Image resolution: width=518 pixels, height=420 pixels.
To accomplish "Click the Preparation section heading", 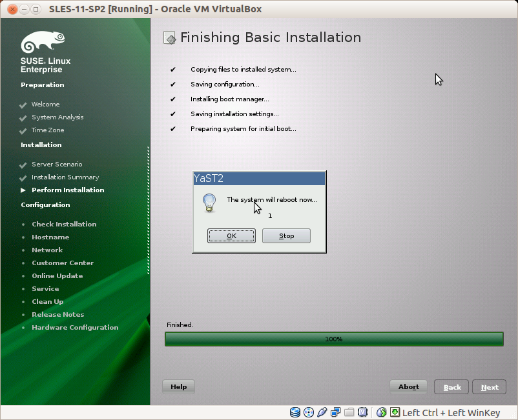I will tap(42, 85).
